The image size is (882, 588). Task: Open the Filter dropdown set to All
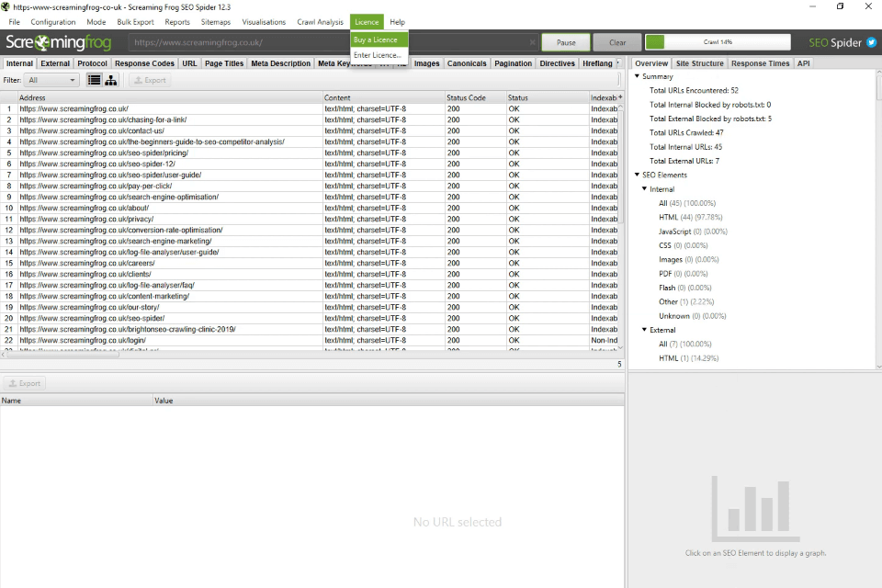(51, 81)
